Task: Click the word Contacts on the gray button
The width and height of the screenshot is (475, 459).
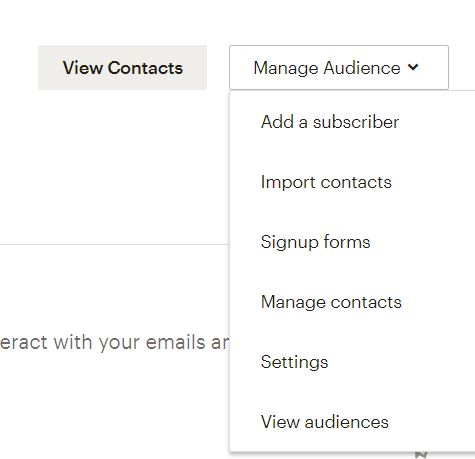Action: tap(145, 68)
